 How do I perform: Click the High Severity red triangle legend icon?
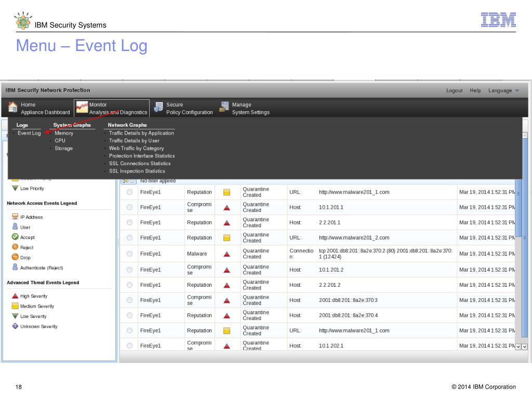(x=15, y=296)
